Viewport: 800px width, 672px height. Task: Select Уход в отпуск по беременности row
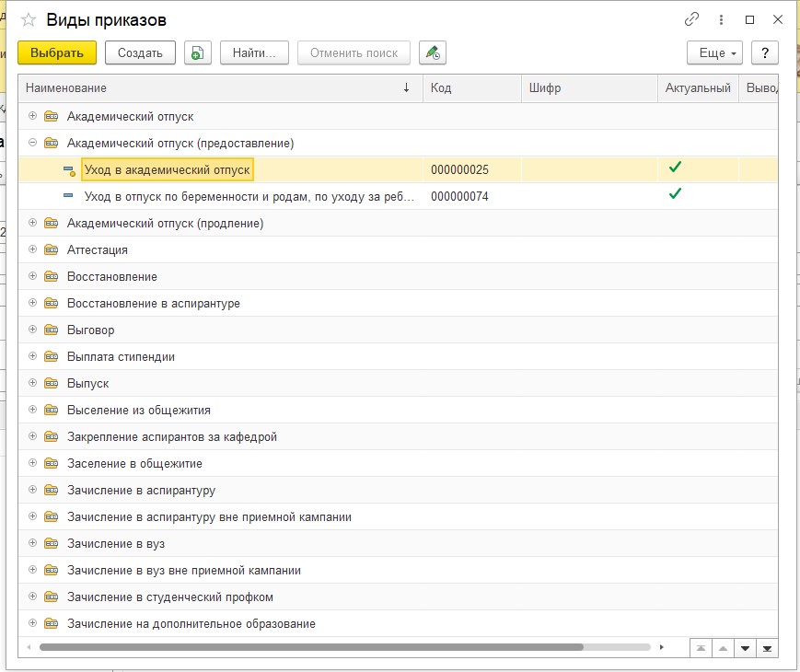click(398, 196)
